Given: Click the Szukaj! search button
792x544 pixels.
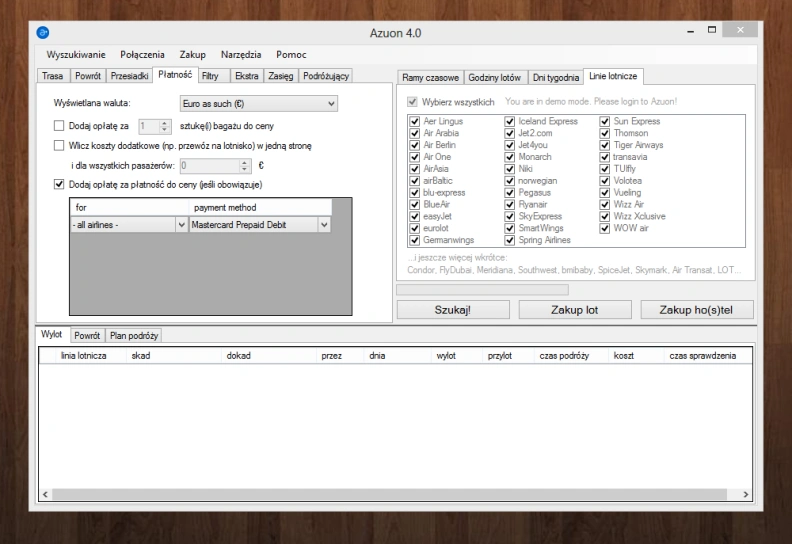Looking at the screenshot, I should click(453, 310).
